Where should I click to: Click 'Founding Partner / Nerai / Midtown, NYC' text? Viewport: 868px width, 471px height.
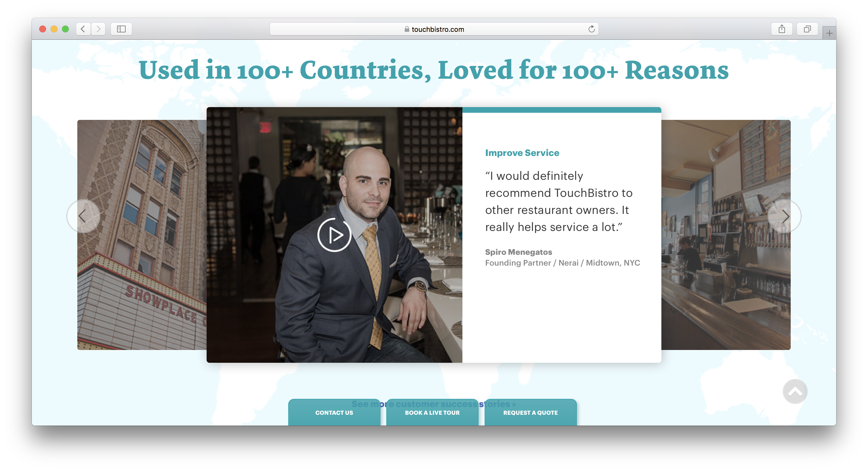[562, 263]
